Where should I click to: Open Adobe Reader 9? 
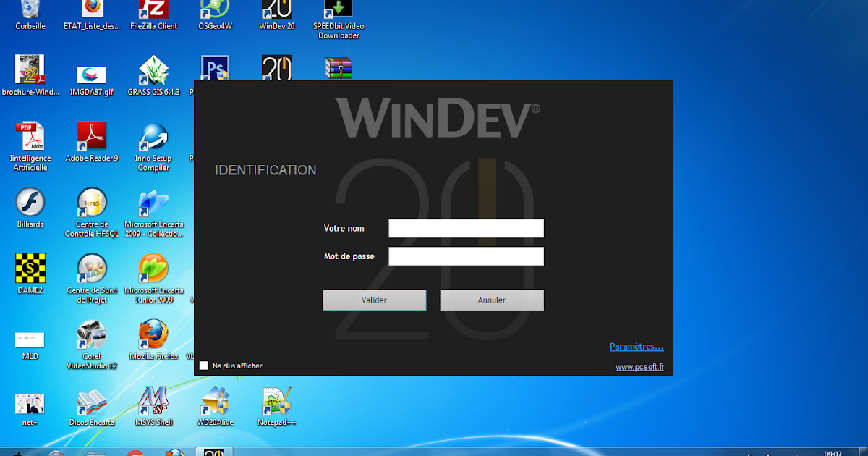point(92,138)
